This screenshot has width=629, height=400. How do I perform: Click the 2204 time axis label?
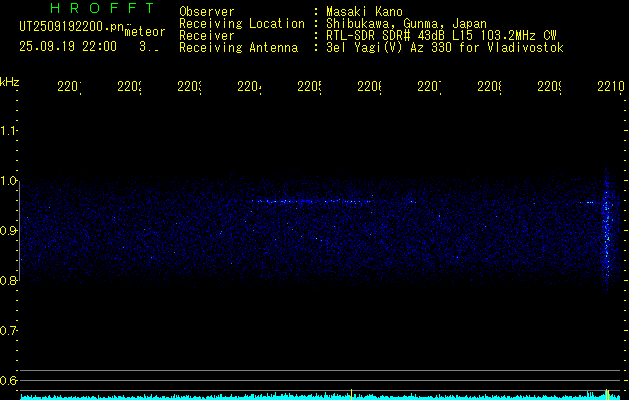click(250, 87)
